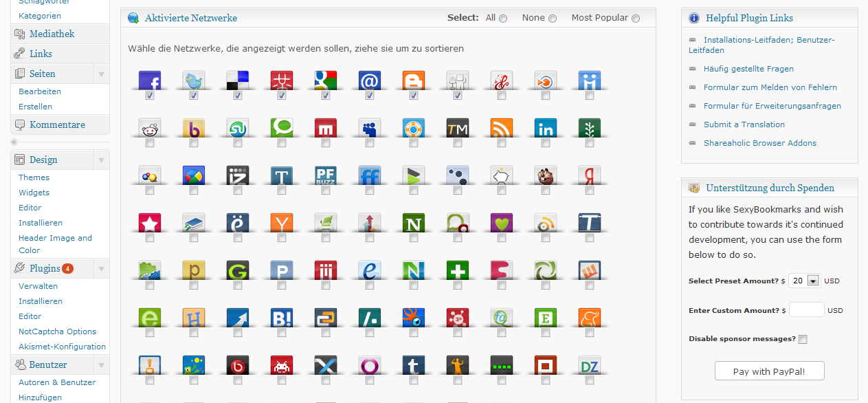Click the LinkedIn network icon
Image resolution: width=868 pixels, height=403 pixels.
[546, 129]
